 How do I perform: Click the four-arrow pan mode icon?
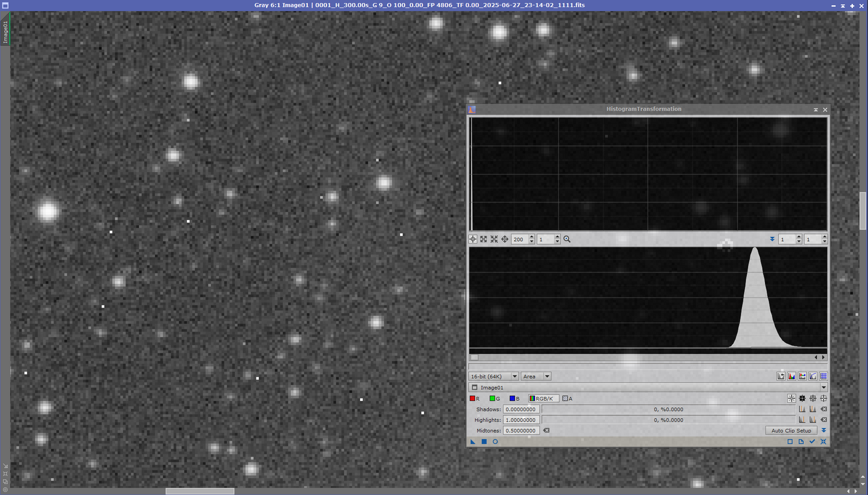(505, 239)
